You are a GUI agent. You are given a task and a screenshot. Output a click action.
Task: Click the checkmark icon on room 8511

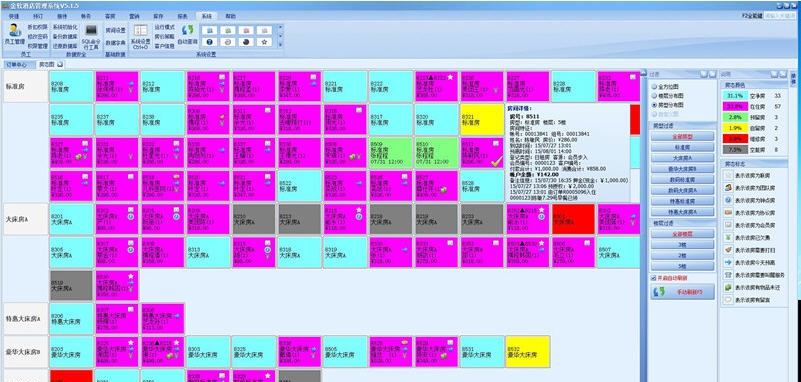(496, 161)
